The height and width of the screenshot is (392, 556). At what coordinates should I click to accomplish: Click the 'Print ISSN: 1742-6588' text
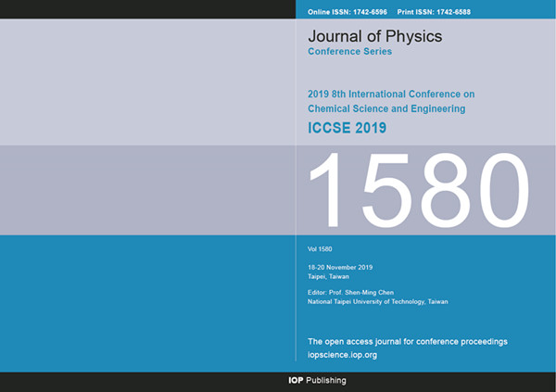[434, 12]
